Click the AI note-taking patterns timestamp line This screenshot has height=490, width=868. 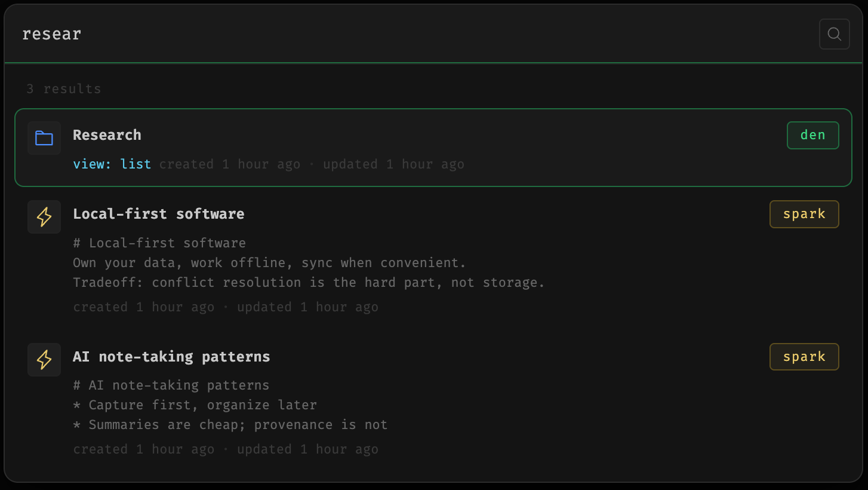point(226,449)
